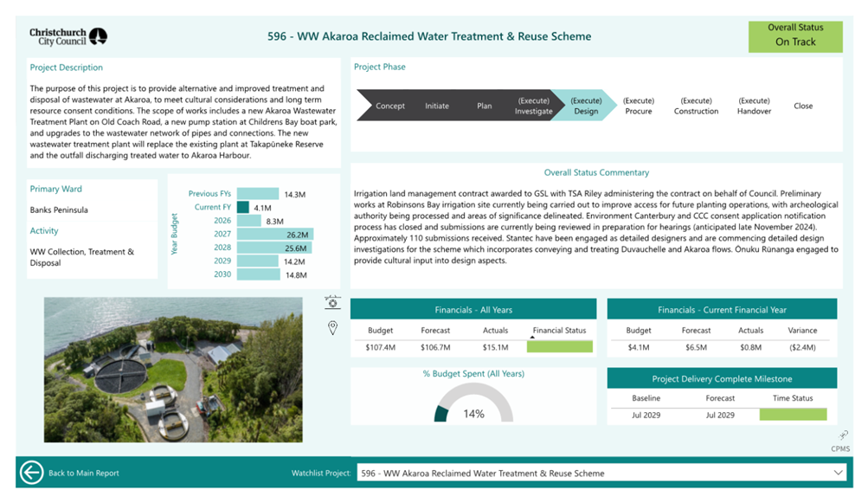
Task: Click the Overall Status Commentary heading
Action: click(x=596, y=172)
